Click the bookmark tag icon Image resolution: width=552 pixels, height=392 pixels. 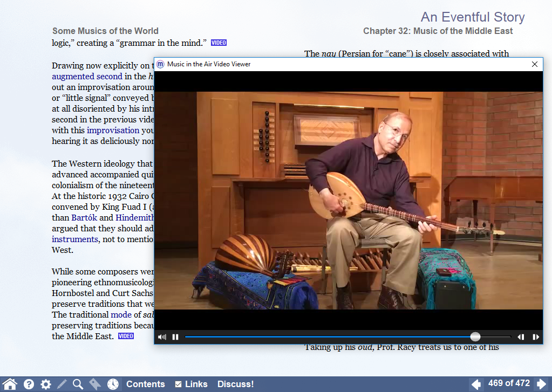coord(95,384)
